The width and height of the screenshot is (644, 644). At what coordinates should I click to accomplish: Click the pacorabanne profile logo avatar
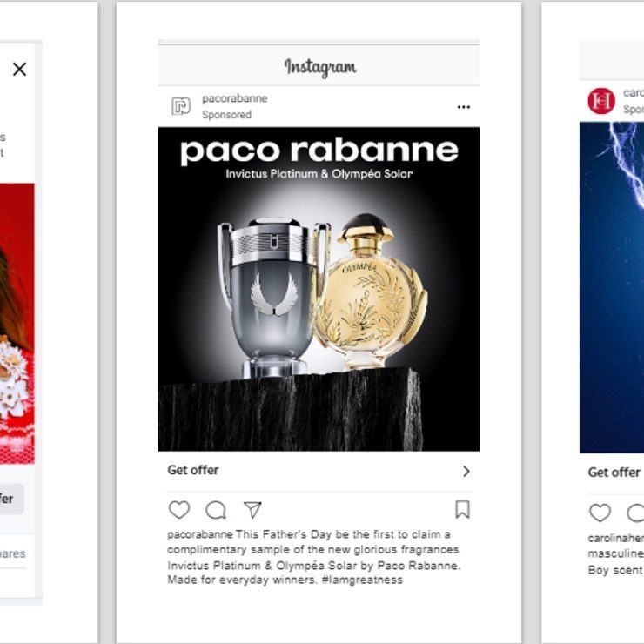point(181,106)
